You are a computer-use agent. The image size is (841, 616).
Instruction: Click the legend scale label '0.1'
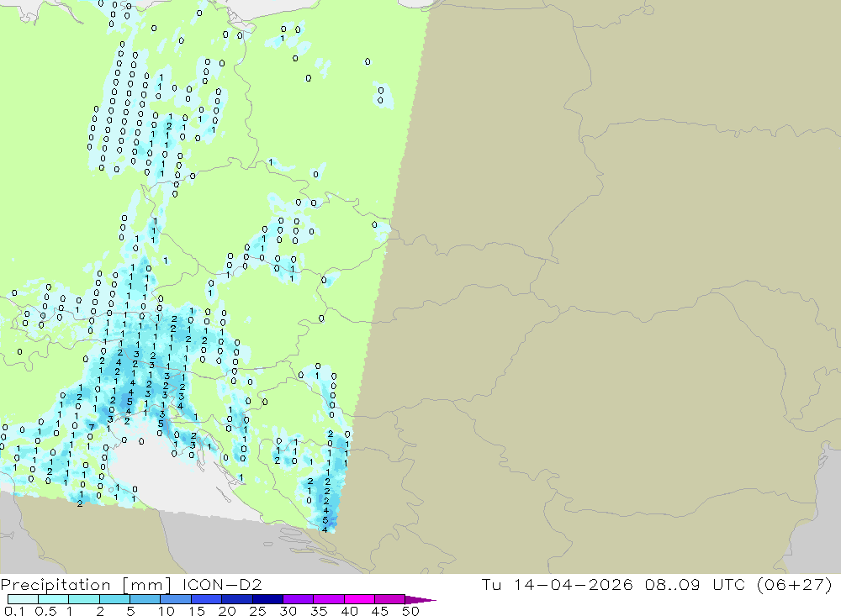click(14, 611)
